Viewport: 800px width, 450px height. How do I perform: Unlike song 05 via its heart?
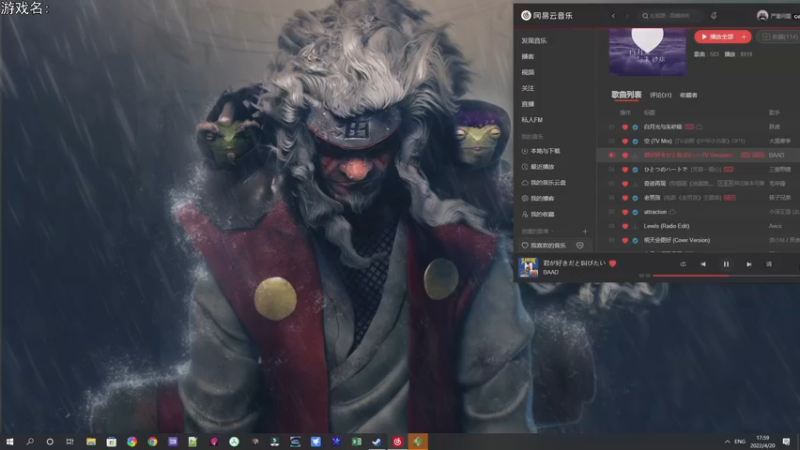[625, 184]
